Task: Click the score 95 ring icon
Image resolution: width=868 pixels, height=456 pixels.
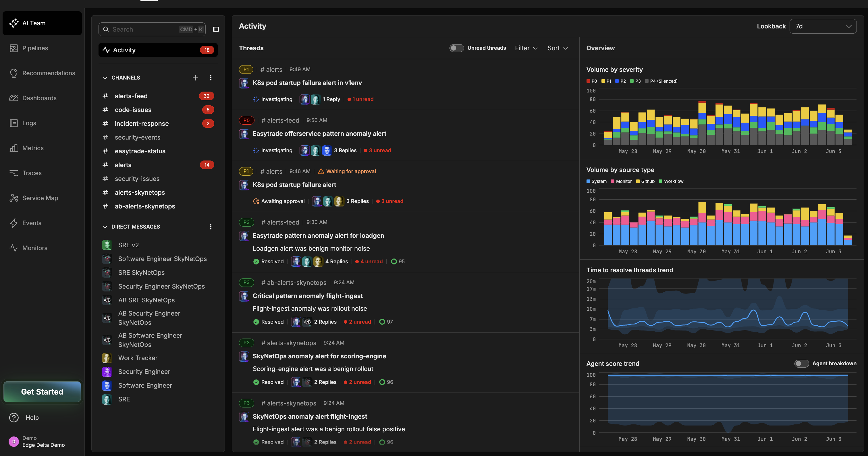Action: tap(394, 261)
